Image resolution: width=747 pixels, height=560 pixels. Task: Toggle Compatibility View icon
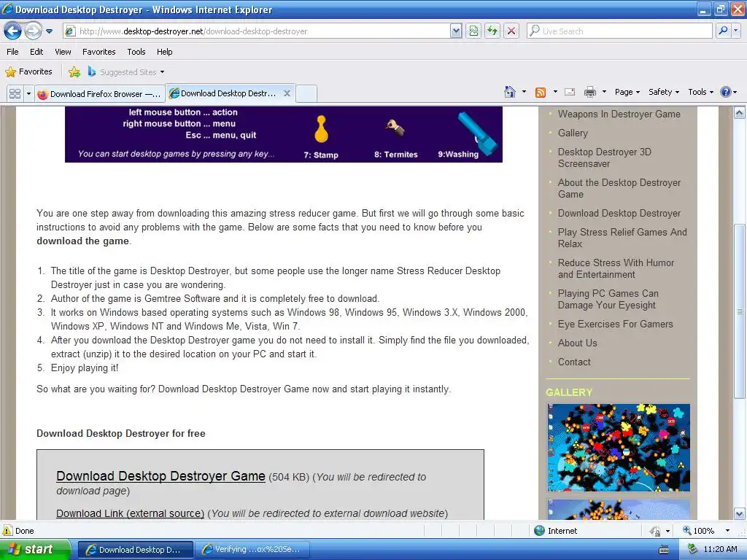[x=473, y=31]
